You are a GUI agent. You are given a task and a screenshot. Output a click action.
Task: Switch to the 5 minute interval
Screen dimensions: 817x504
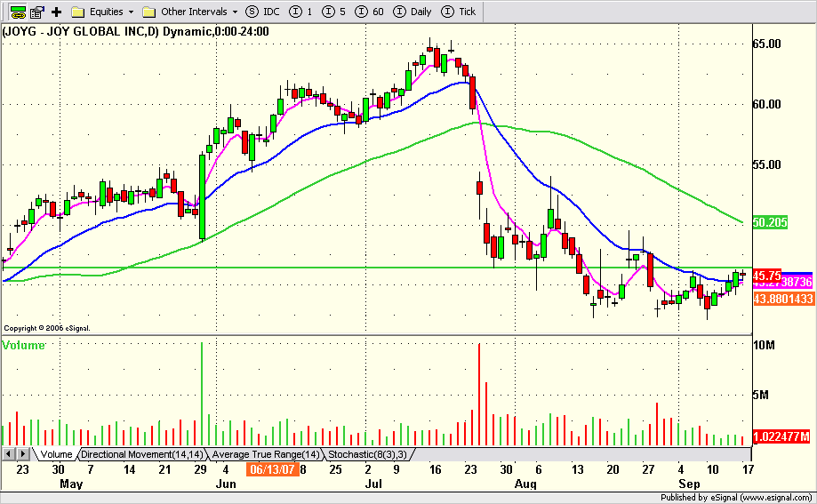(333, 12)
